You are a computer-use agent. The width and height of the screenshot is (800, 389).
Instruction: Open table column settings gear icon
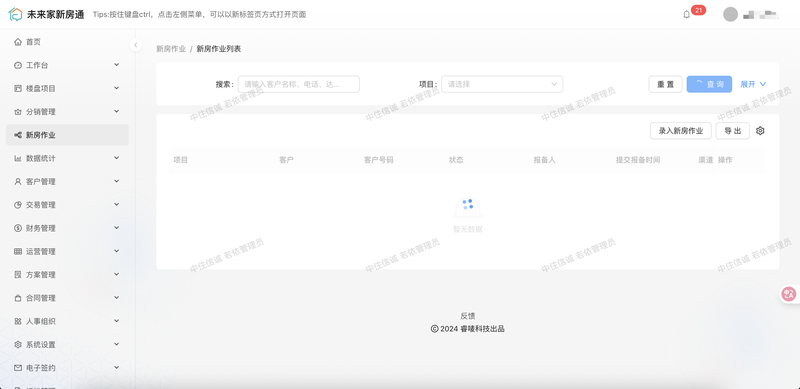pos(760,131)
